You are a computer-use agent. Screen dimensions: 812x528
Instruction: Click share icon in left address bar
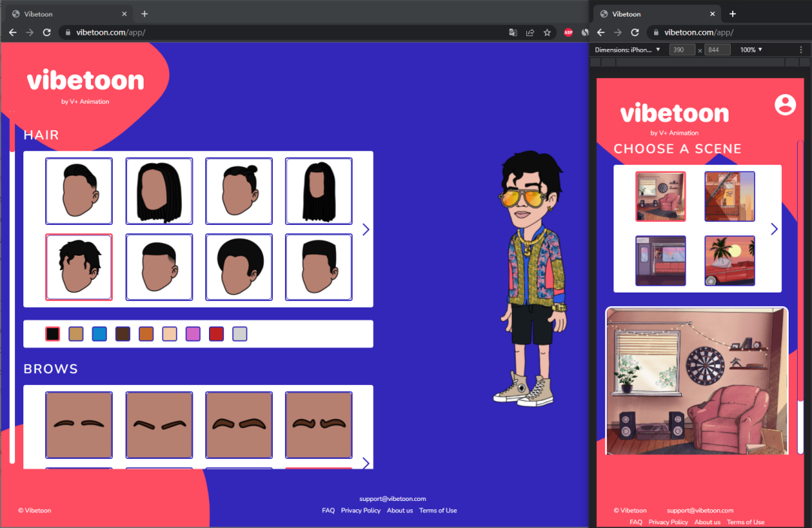tap(530, 32)
